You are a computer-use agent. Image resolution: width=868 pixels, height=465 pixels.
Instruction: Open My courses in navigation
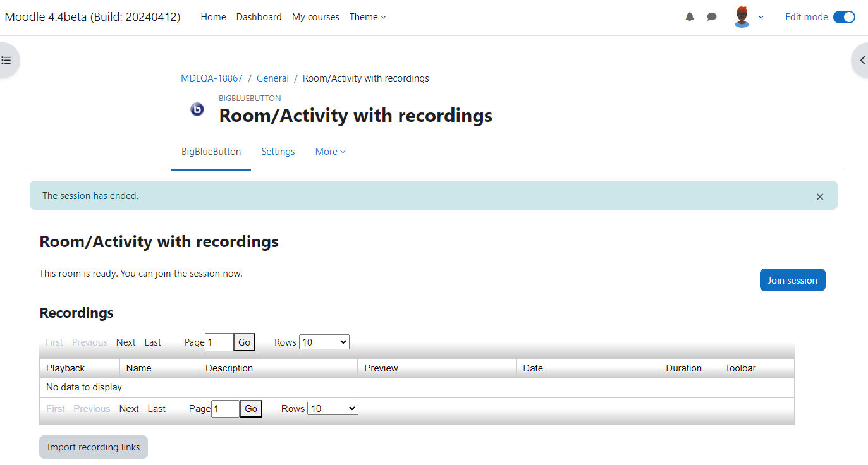pyautogui.click(x=315, y=17)
